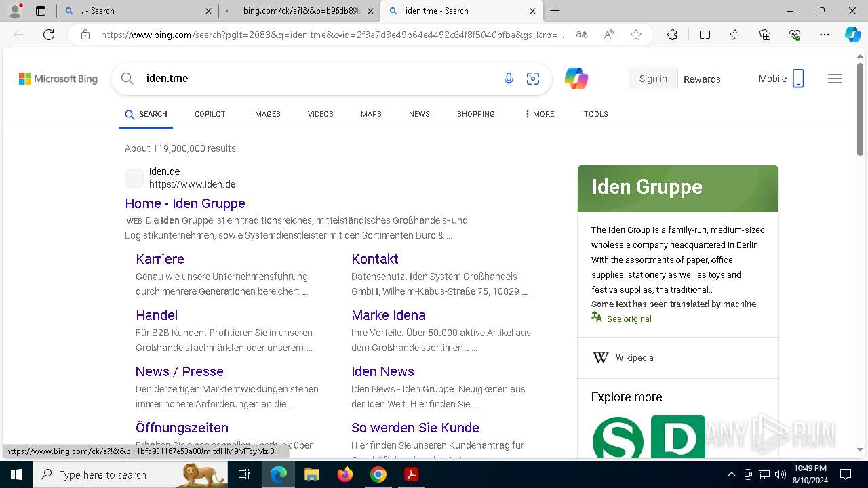The height and width of the screenshot is (488, 868).
Task: Click the Windows taskbar search box
Action: (x=132, y=474)
